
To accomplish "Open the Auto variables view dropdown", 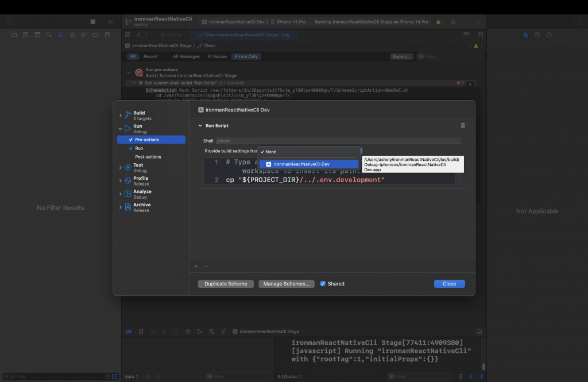I will click(131, 376).
